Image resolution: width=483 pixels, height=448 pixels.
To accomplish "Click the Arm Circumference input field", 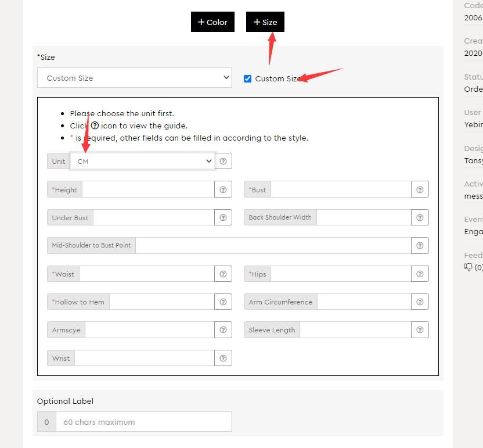I will click(x=364, y=302).
